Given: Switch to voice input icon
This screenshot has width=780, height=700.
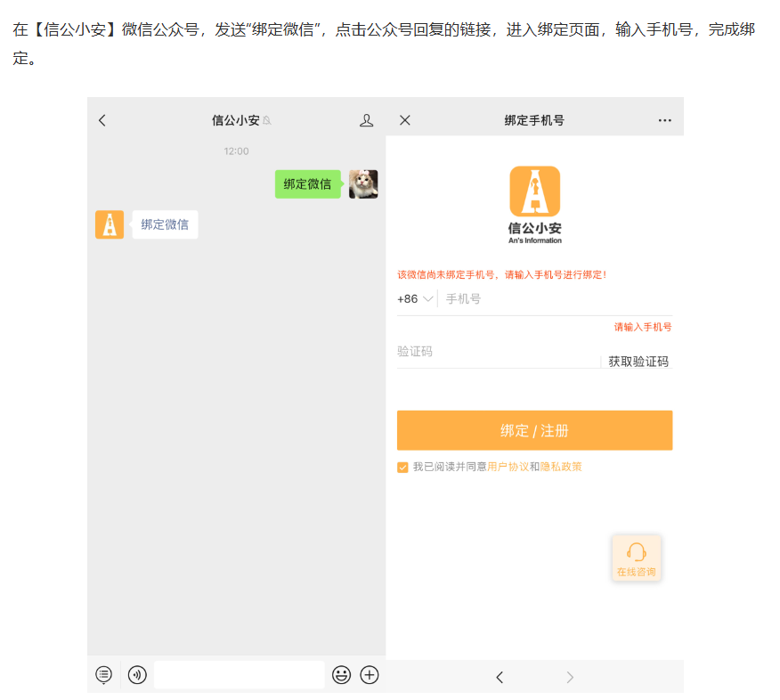Looking at the screenshot, I should click(137, 675).
